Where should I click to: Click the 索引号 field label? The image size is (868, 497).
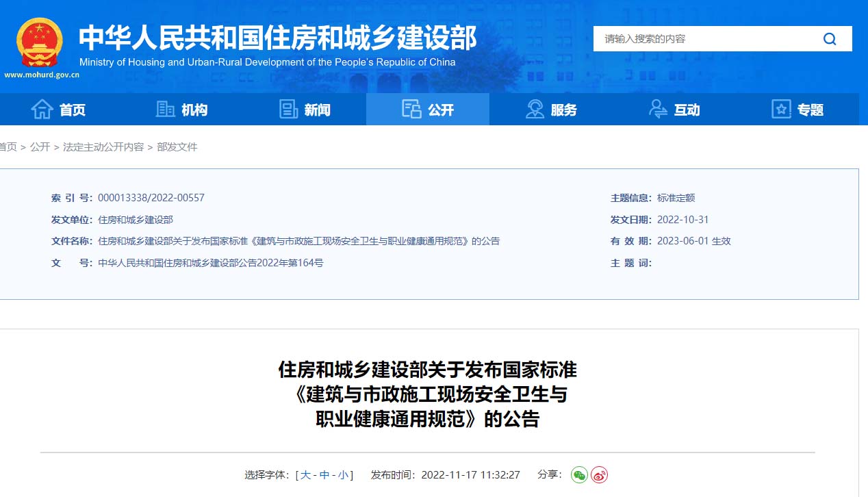[72, 198]
